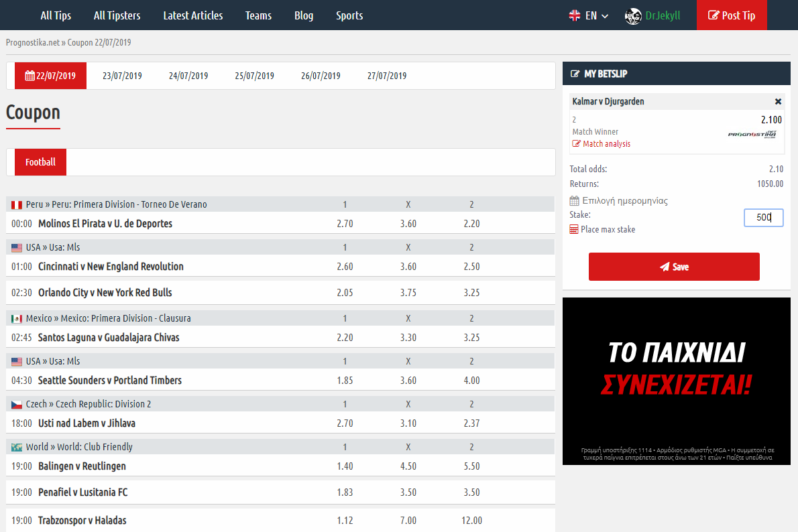Click the calendar icon beside Επιλογή ημερομηνίας
Screen dimensions: 798x532
point(574,201)
